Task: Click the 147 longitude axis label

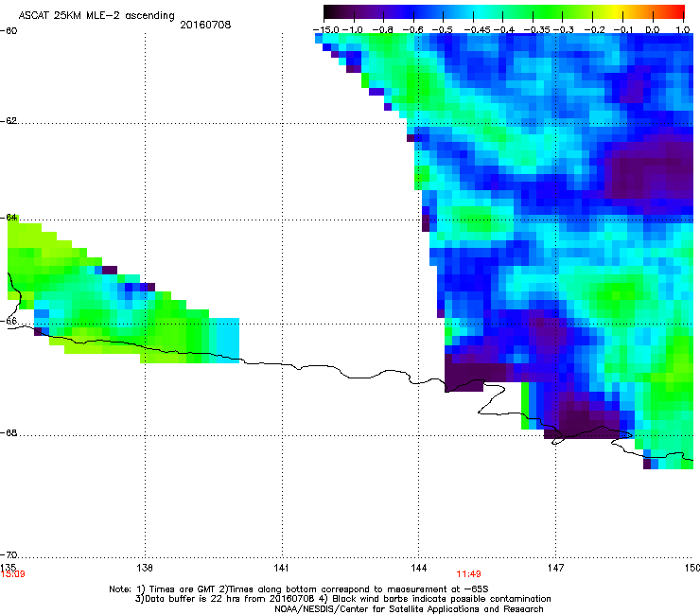Action: pyautogui.click(x=555, y=568)
